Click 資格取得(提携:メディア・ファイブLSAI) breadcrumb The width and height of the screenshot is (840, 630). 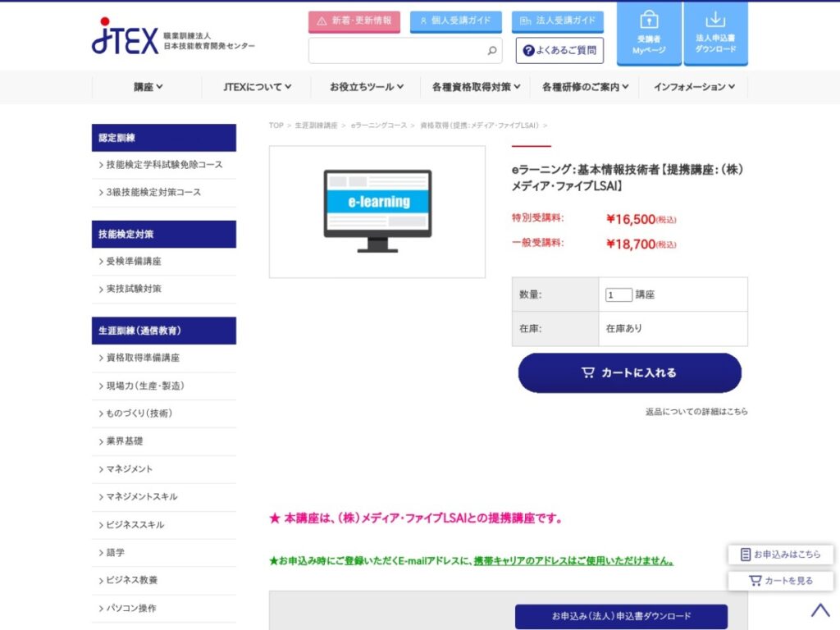pyautogui.click(x=479, y=126)
